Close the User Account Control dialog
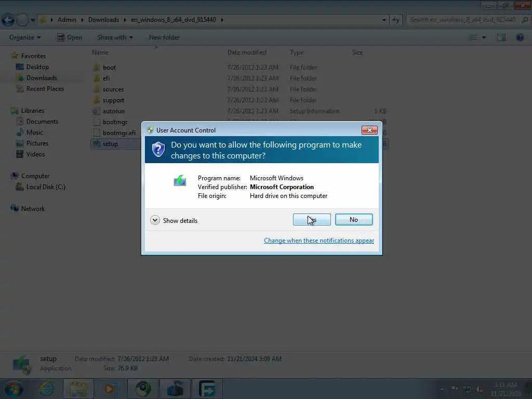532x399 pixels. click(369, 130)
